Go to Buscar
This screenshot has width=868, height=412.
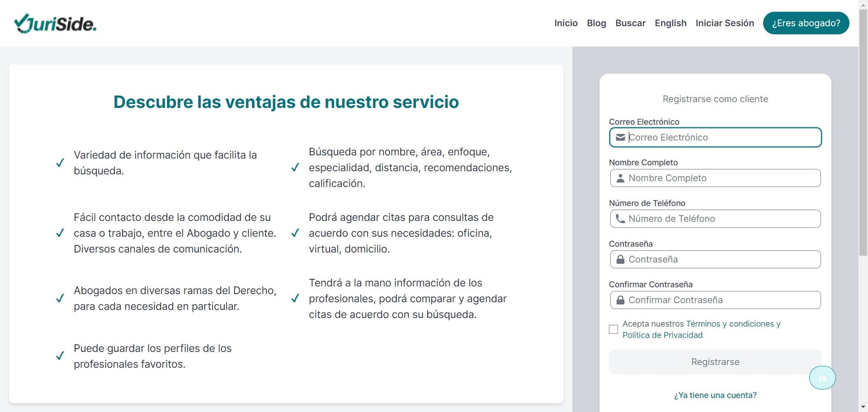[x=630, y=23]
